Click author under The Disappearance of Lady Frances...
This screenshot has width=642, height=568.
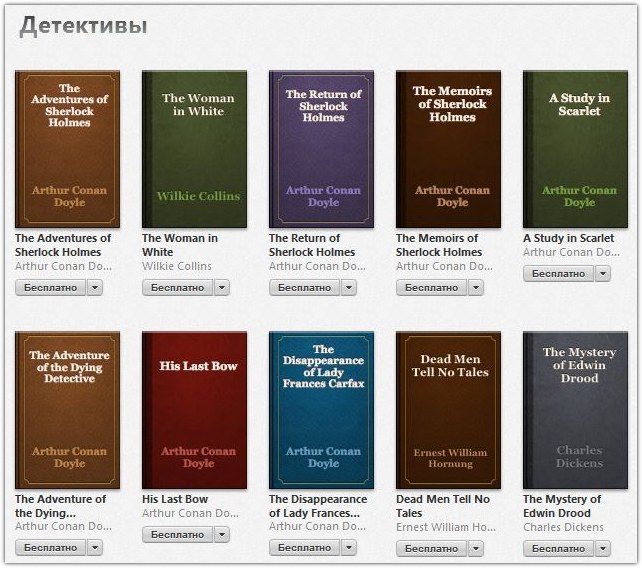click(x=317, y=526)
